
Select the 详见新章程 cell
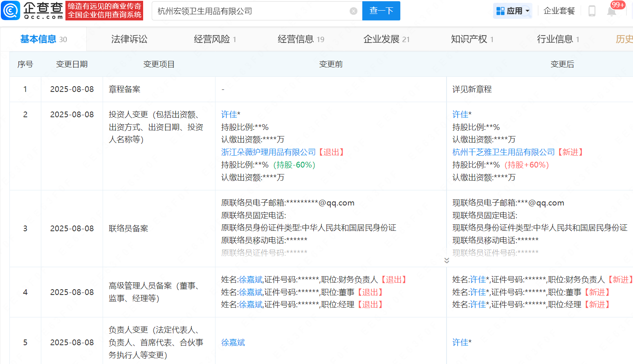540,89
